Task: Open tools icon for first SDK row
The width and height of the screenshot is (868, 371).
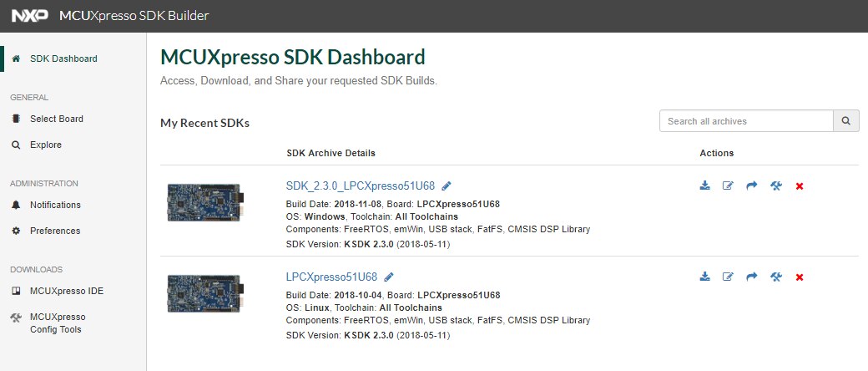Action: click(x=775, y=185)
